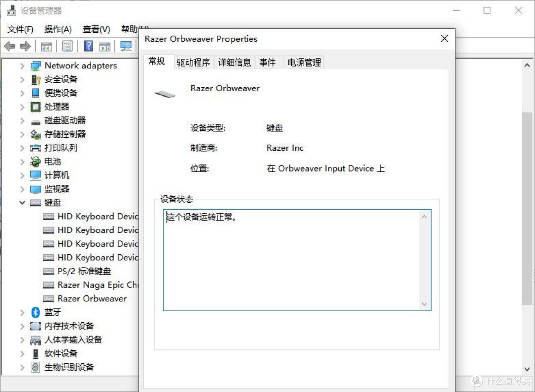This screenshot has height=392, width=535.
Task: Open the 文件(F) menu
Action: (20, 29)
